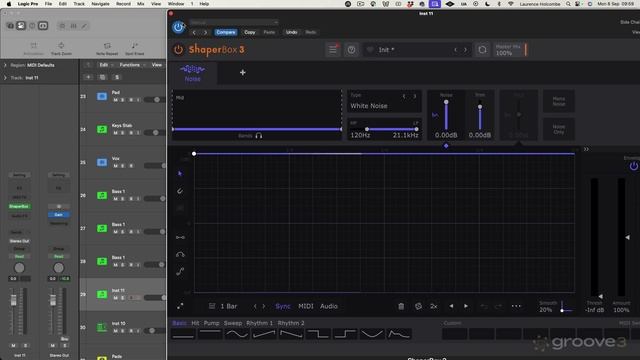Open the ShaperBox help question-mark icon
Image resolution: width=640 pixels, height=360 pixels.
tap(351, 50)
